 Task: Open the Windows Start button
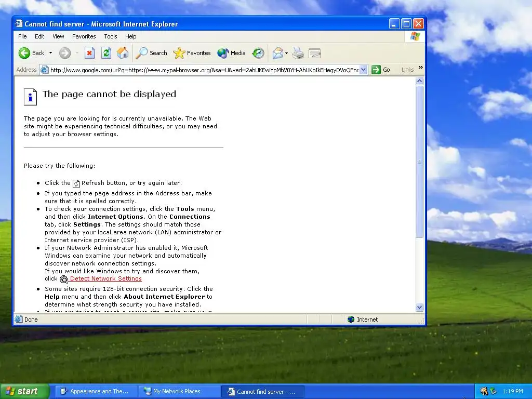24,391
